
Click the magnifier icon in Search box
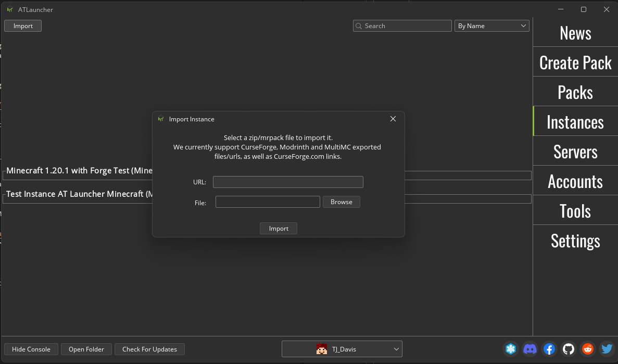pyautogui.click(x=359, y=26)
